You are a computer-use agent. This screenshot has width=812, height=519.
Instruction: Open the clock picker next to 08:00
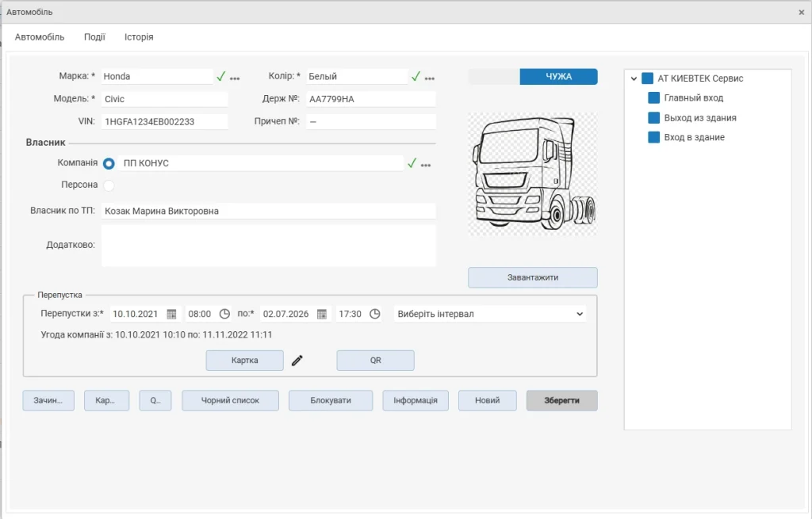[224, 314]
